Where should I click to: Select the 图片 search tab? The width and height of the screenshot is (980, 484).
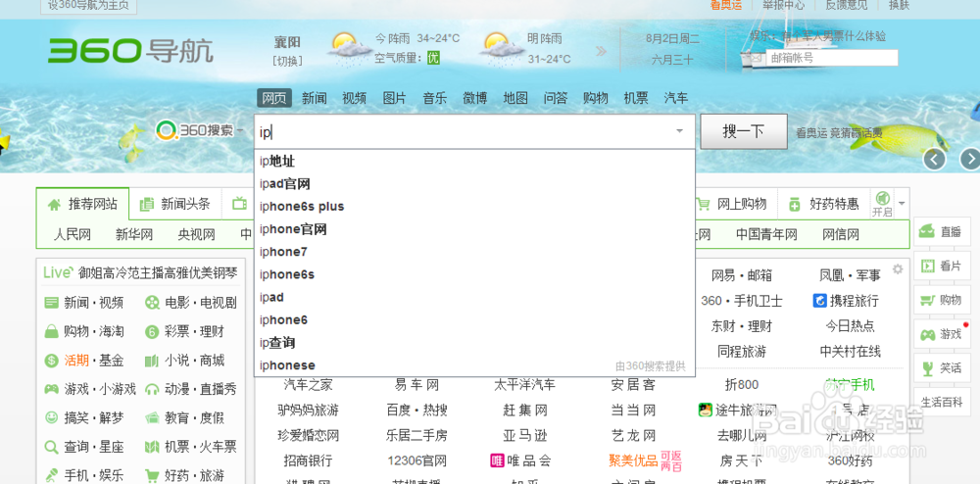[x=394, y=98]
